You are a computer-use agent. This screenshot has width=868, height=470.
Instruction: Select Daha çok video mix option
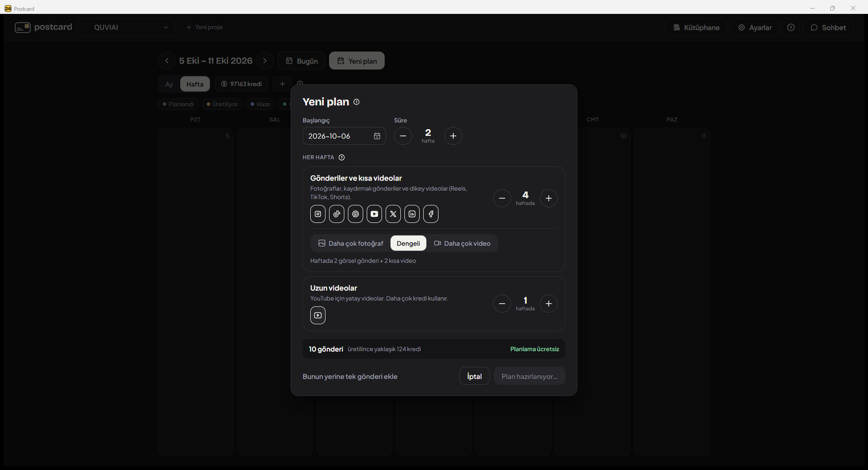pyautogui.click(x=462, y=243)
